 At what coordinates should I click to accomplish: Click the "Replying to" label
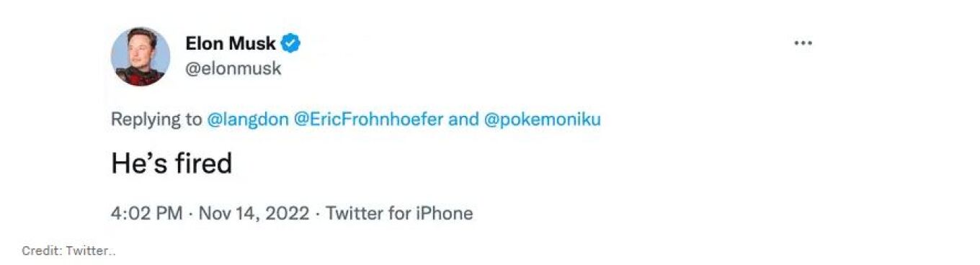point(156,119)
